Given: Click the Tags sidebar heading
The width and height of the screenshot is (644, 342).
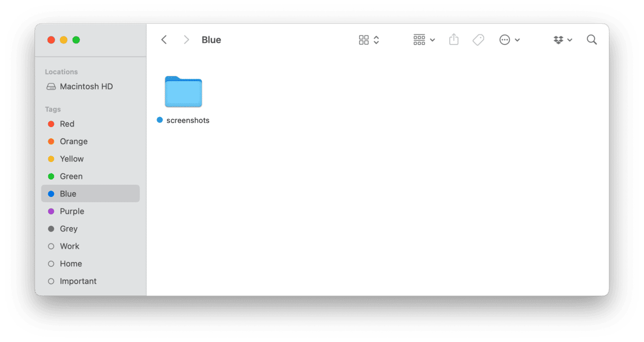Looking at the screenshot, I should point(53,110).
